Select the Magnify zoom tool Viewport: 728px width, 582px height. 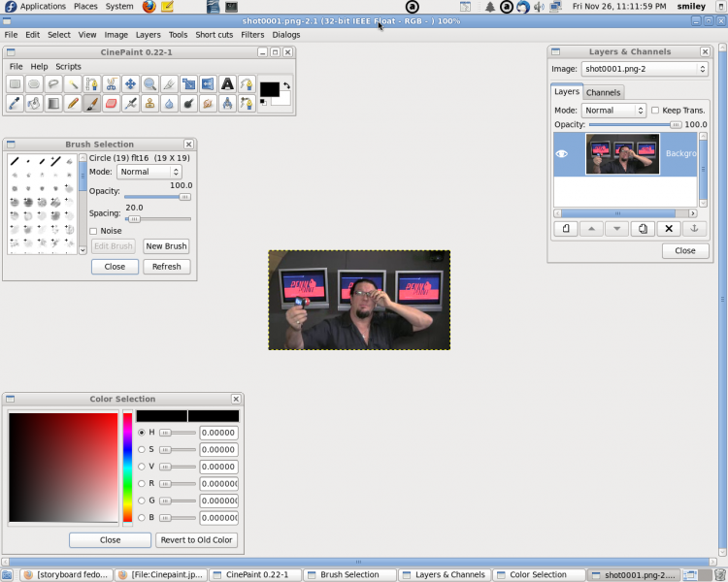[149, 84]
